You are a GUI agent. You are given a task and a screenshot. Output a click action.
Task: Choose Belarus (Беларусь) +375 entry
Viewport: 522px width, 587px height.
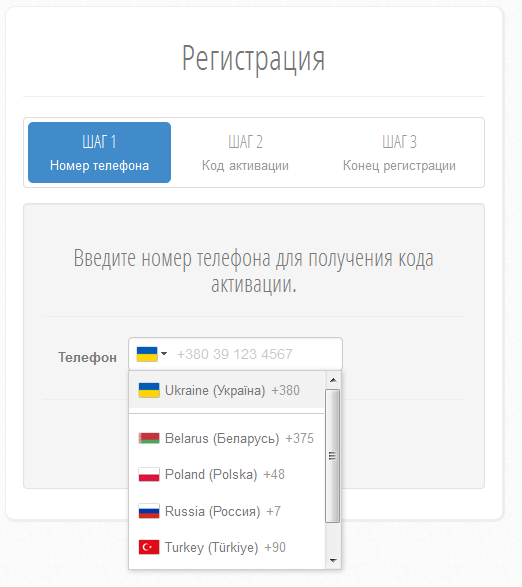click(x=227, y=438)
